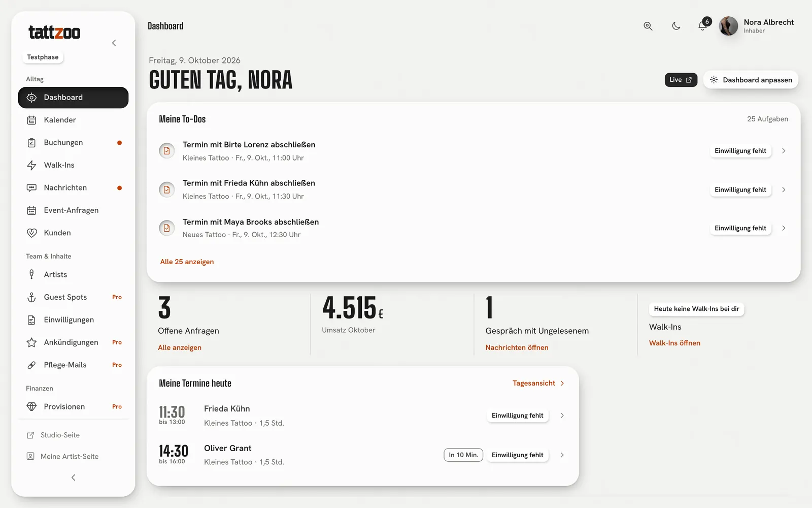Collapse sidebar arrow beside tattzoo logo
This screenshot has height=508, width=812.
coord(114,43)
